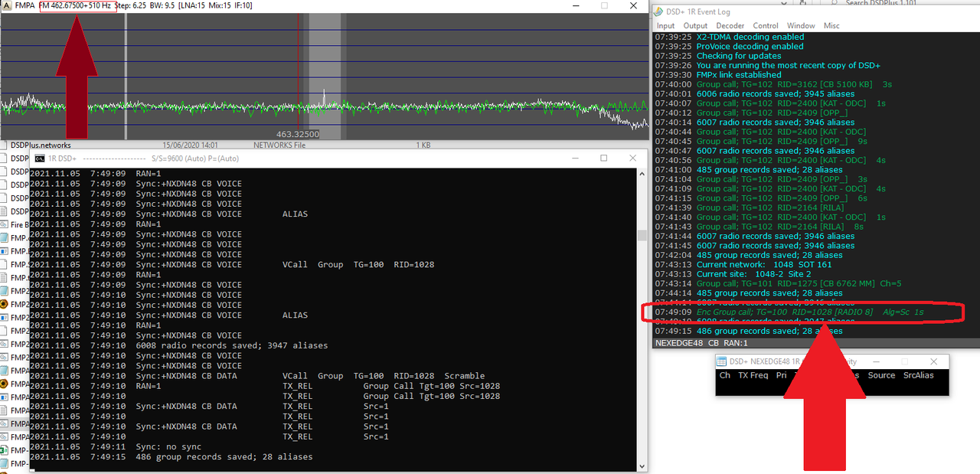Open the Misc menu in Event Log

(831, 25)
